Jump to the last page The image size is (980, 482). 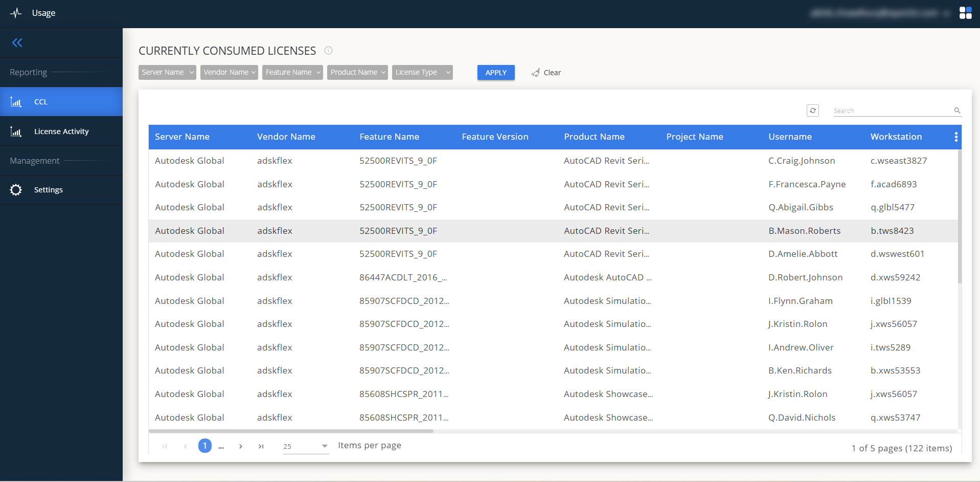[261, 446]
